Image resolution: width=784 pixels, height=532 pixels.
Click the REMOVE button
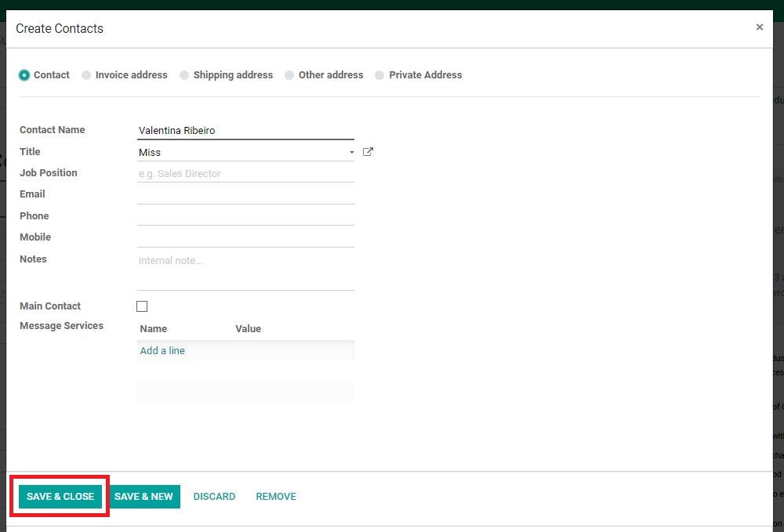(x=276, y=497)
